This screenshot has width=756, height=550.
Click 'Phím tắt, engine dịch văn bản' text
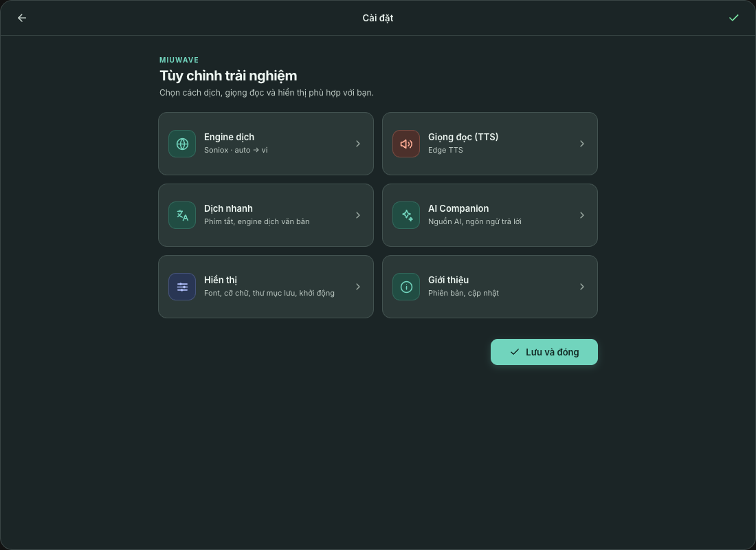click(x=256, y=221)
